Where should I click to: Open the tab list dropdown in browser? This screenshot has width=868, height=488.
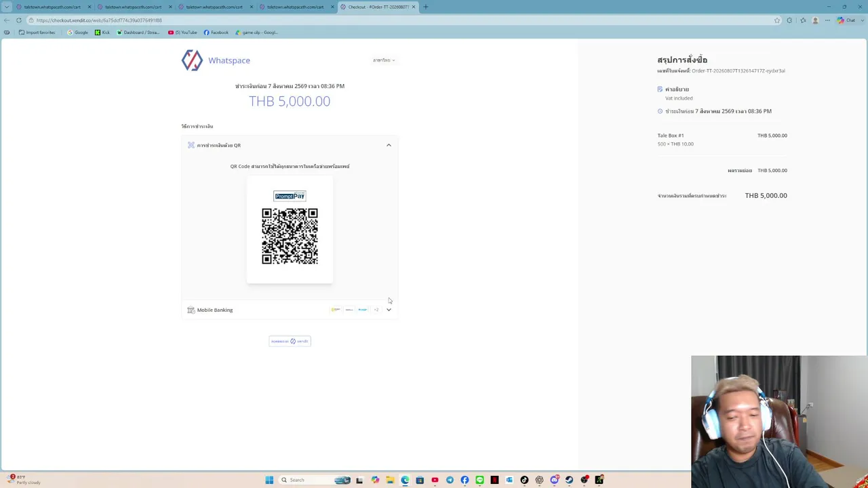click(7, 7)
